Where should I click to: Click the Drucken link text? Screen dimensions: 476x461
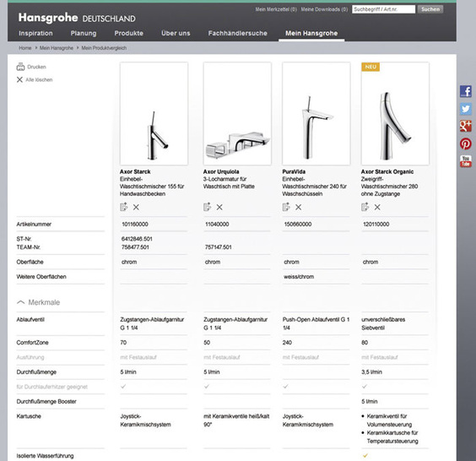[x=37, y=67]
